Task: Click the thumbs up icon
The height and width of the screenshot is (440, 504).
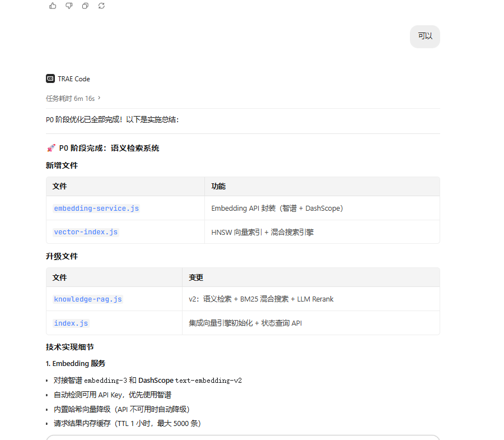Action: (x=53, y=6)
